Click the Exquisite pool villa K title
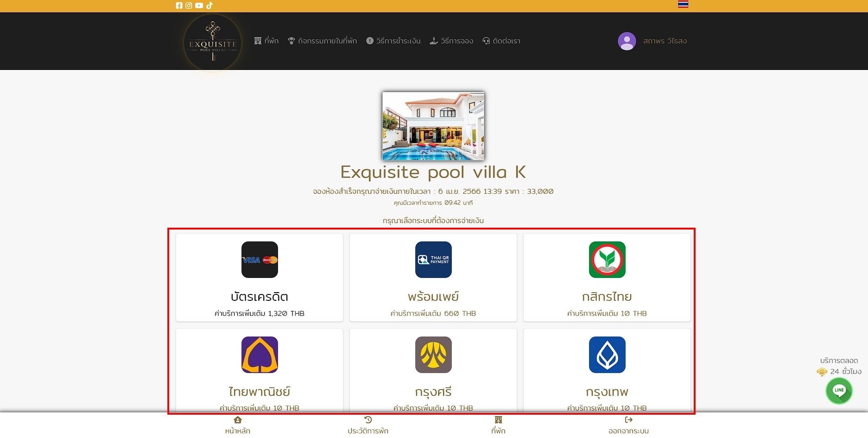The width and height of the screenshot is (868, 438). coord(433,172)
